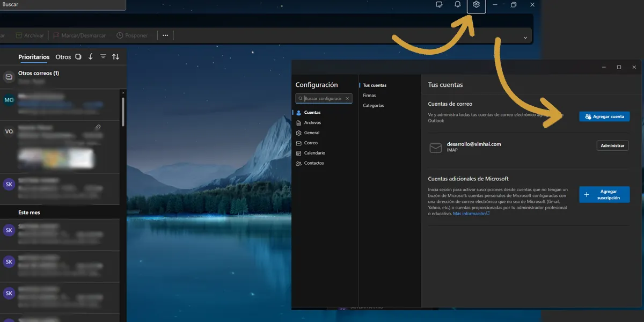The image size is (644, 322).
Task: Click Administrar for desarrollo@ximhai.com
Action: coord(612,145)
